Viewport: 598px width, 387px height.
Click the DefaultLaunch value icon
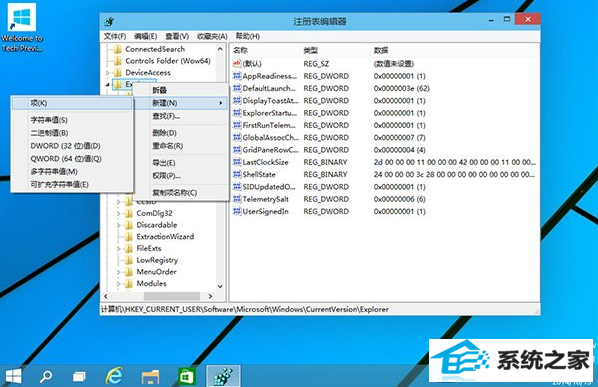tap(237, 88)
